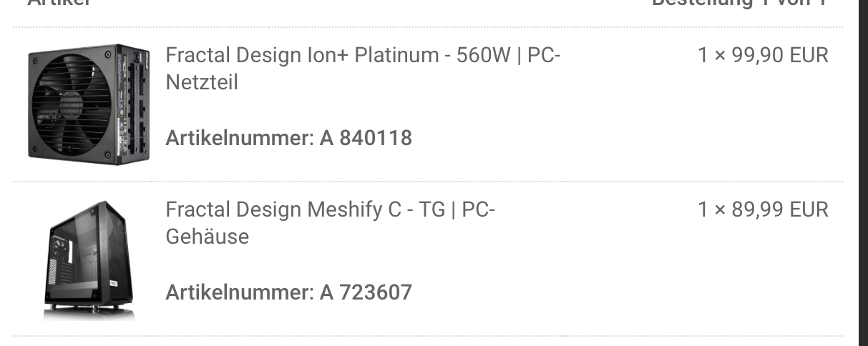Click the dotted divider above the Ion+ item
This screenshot has height=346, width=868.
(428, 27)
